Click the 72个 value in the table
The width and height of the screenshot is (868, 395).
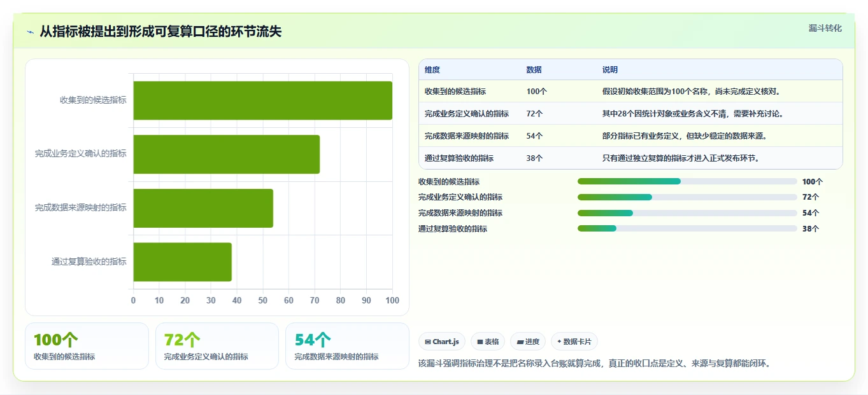[535, 114]
